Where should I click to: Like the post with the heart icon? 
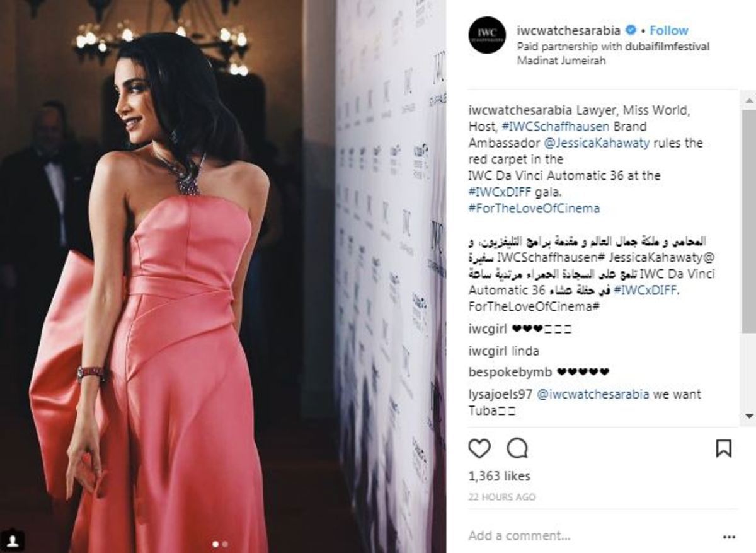[x=479, y=448]
